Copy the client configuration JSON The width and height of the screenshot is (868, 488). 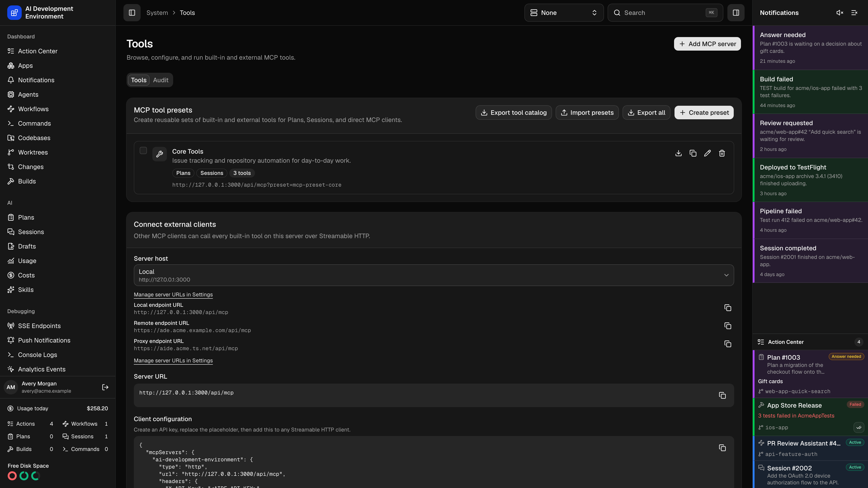(722, 448)
